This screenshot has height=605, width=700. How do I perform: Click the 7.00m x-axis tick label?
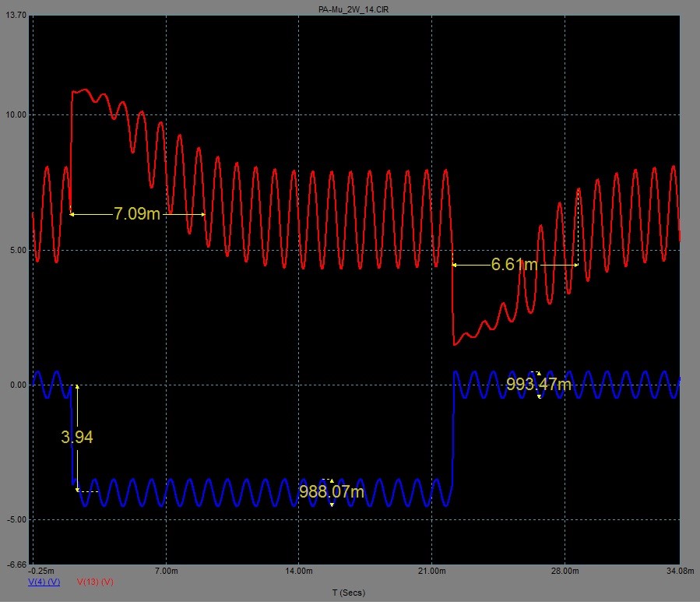pyautogui.click(x=167, y=571)
